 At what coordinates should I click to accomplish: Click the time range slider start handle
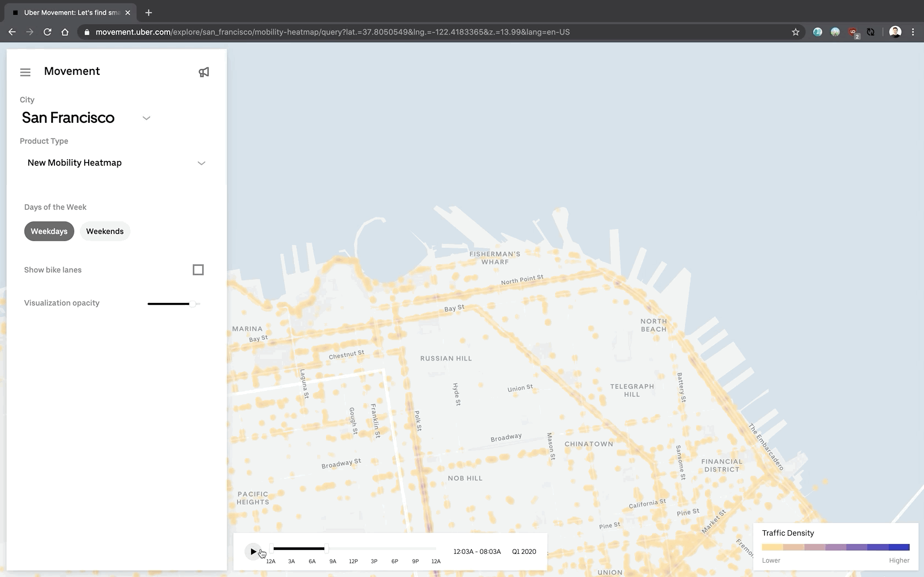[x=271, y=548]
